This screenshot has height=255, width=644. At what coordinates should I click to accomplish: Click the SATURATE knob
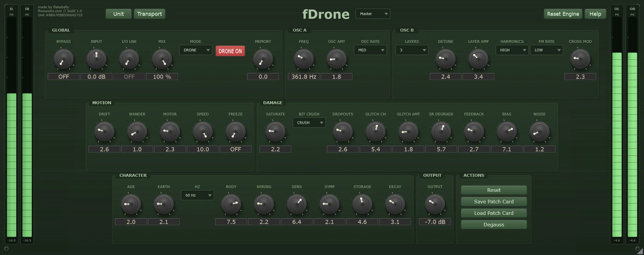click(x=275, y=132)
